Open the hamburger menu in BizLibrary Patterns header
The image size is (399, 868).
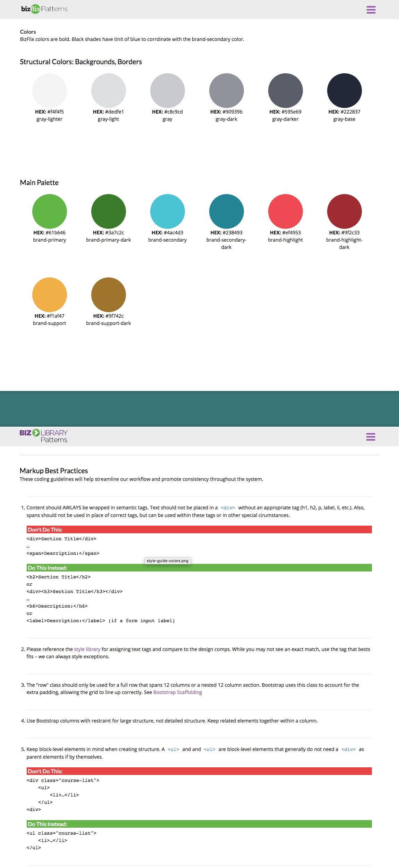pos(371,437)
